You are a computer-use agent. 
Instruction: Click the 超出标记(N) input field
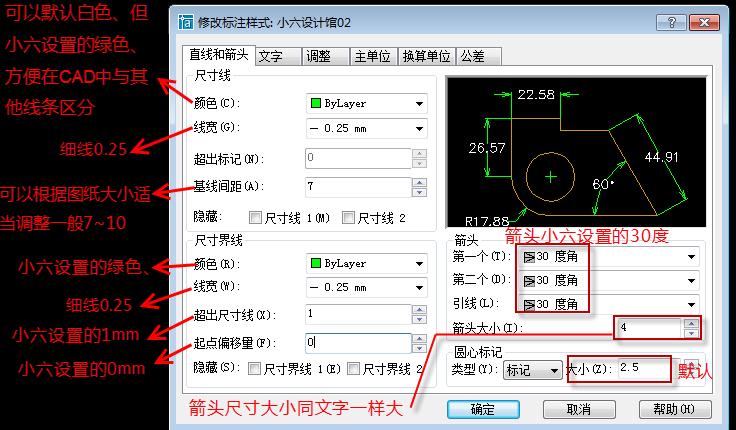[x=358, y=158]
